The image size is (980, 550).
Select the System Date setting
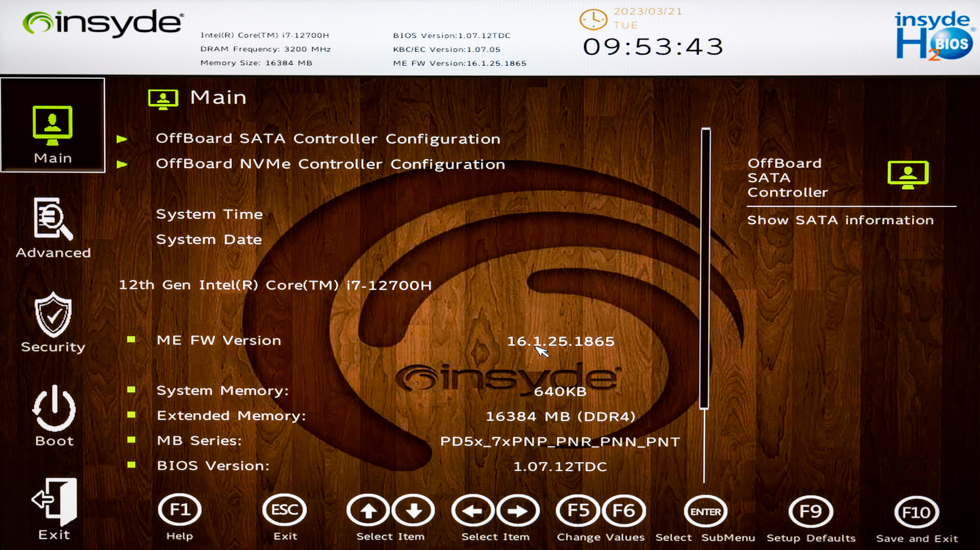pos(209,240)
